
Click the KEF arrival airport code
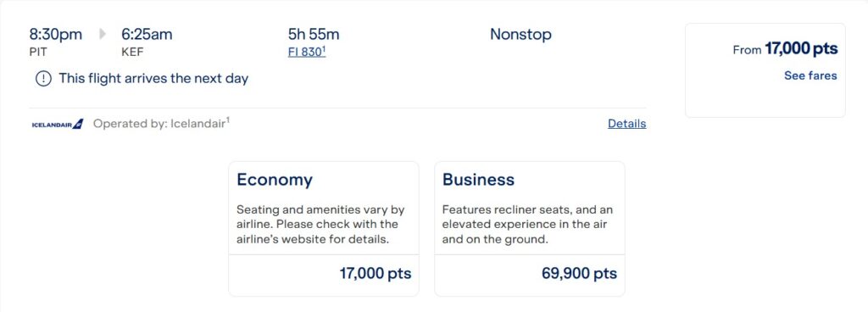(x=132, y=53)
